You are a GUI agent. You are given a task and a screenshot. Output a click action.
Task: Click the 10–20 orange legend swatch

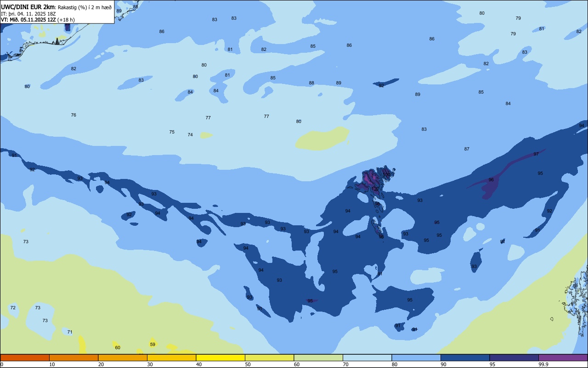73,357
